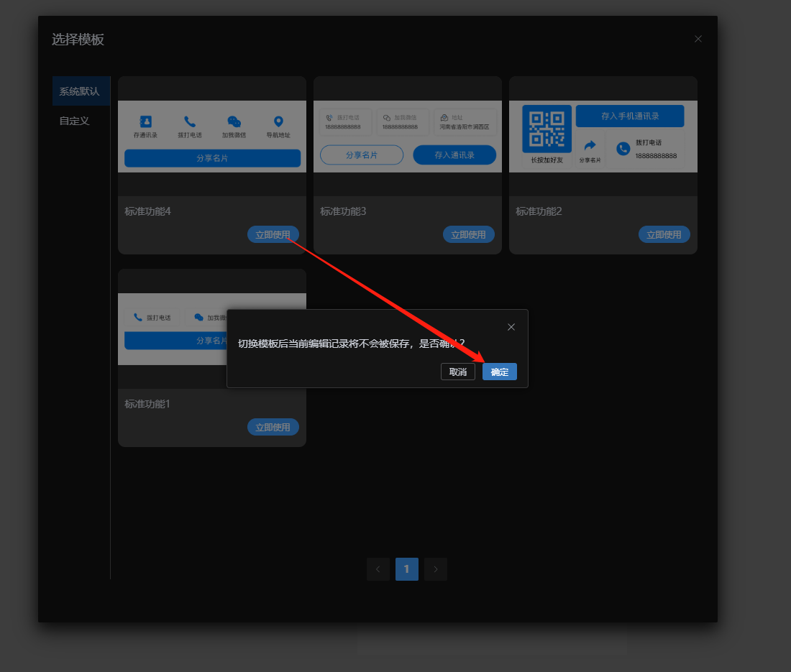Viewport: 791px width, 672px height.
Task: Click 导航地址 location pin icon
Action: 278,122
